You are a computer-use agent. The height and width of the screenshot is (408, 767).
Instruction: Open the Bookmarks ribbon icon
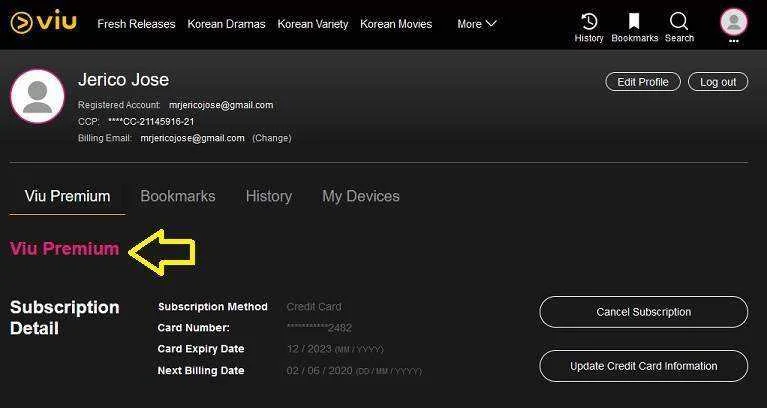pyautogui.click(x=634, y=22)
